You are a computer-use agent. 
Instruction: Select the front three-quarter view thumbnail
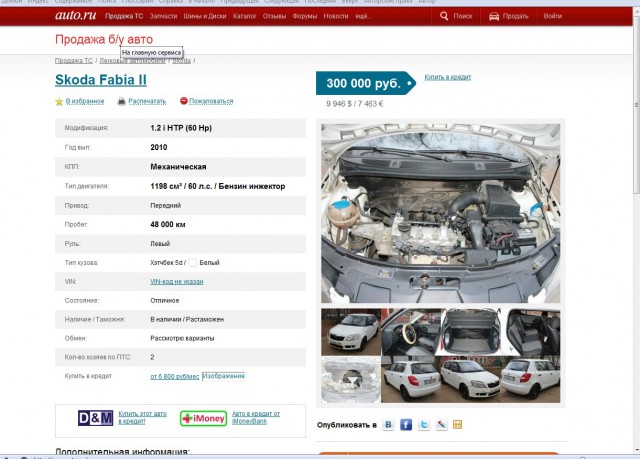pos(471,380)
